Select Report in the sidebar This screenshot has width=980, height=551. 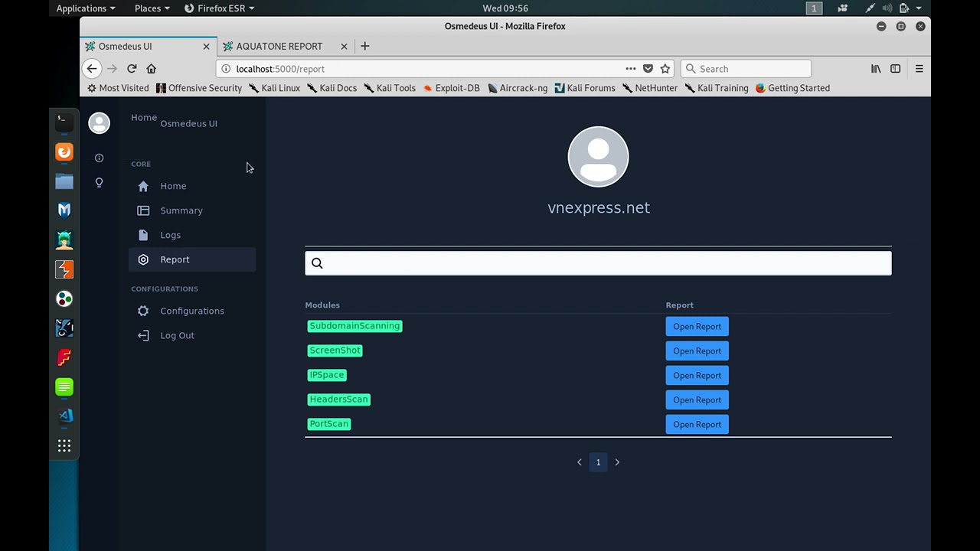click(192, 259)
